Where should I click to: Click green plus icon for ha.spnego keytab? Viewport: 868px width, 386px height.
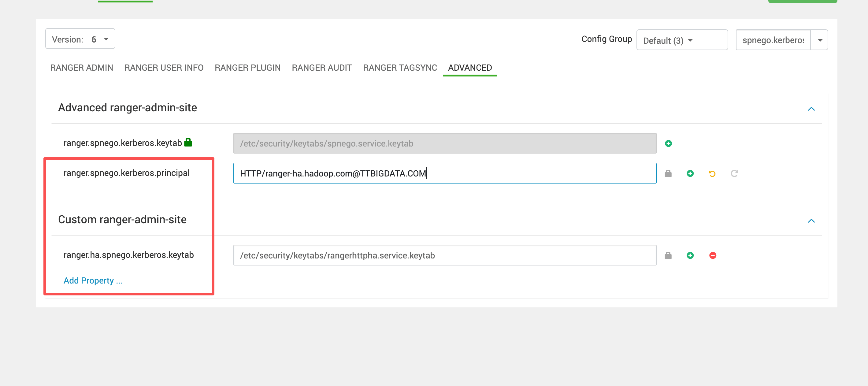pos(690,255)
